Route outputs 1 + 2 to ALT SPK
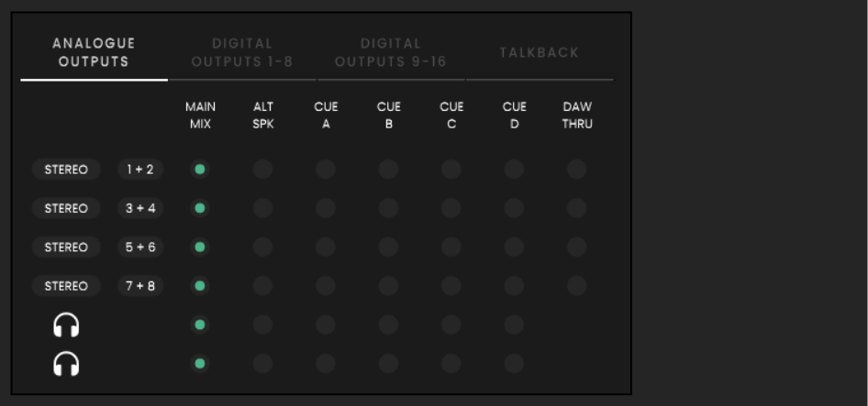868x406 pixels. point(263,170)
